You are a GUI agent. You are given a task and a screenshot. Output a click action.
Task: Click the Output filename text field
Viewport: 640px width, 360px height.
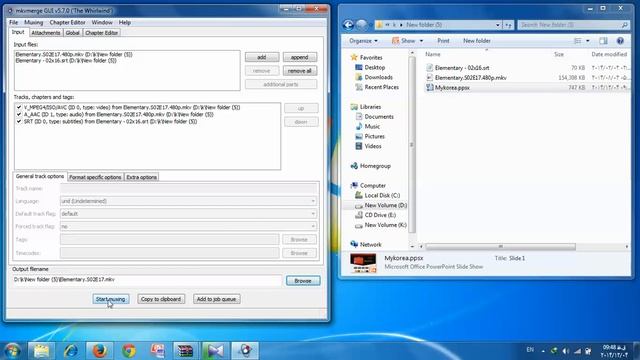(x=147, y=280)
